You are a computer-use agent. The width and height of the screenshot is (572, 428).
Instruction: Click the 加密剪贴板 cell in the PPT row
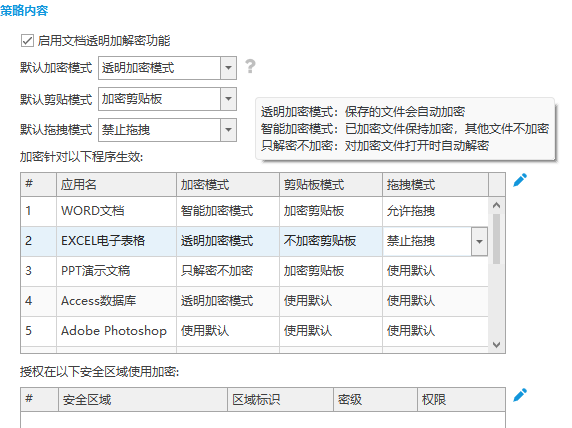[x=331, y=271]
